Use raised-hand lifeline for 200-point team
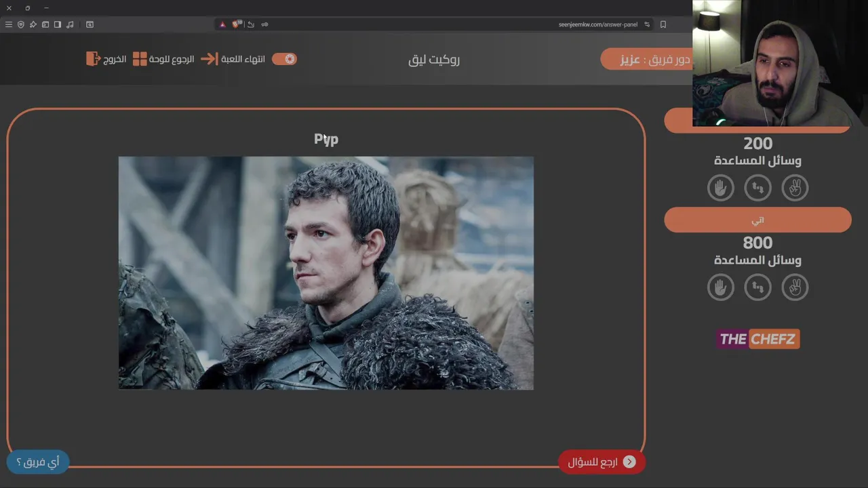 [721, 188]
